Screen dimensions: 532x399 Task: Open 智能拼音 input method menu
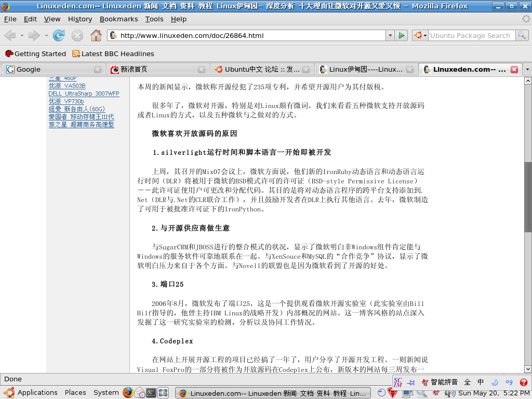[x=440, y=382]
